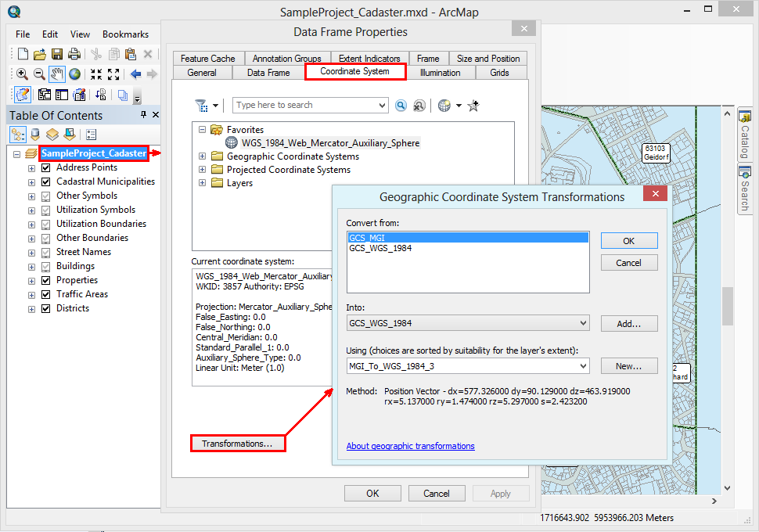Toggle visibility of the Districts layer
The image size is (759, 532).
tap(45, 308)
